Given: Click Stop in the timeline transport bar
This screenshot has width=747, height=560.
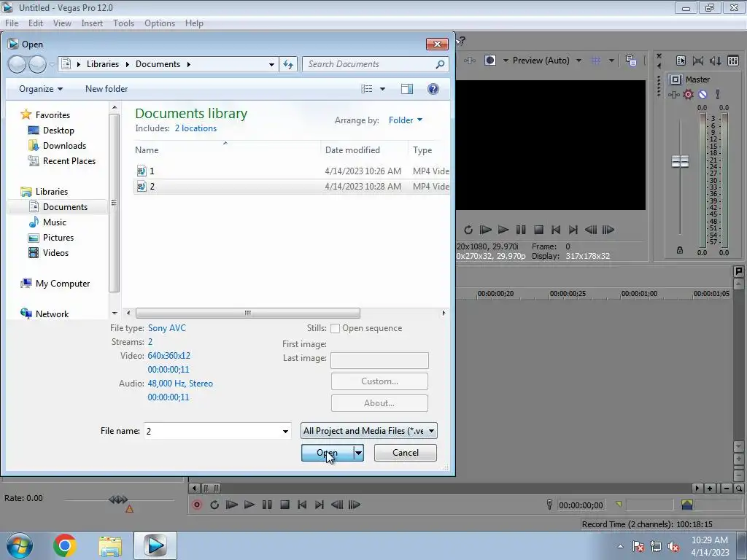Looking at the screenshot, I should coord(285,505).
